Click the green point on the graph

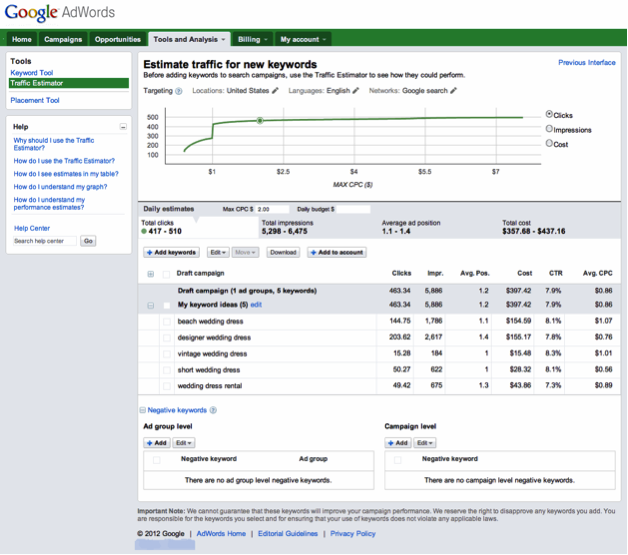pyautogui.click(x=260, y=121)
